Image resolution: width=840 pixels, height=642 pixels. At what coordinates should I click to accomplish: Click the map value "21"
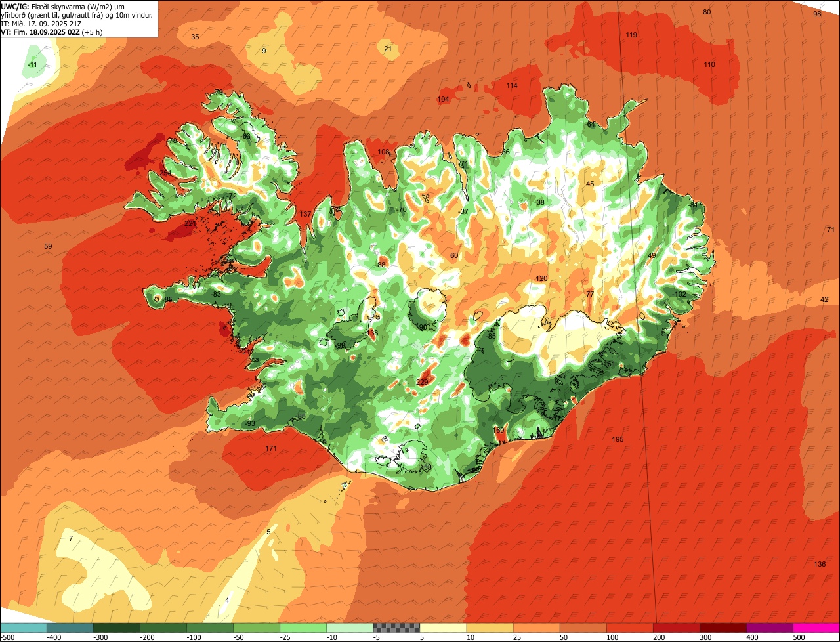click(388, 49)
